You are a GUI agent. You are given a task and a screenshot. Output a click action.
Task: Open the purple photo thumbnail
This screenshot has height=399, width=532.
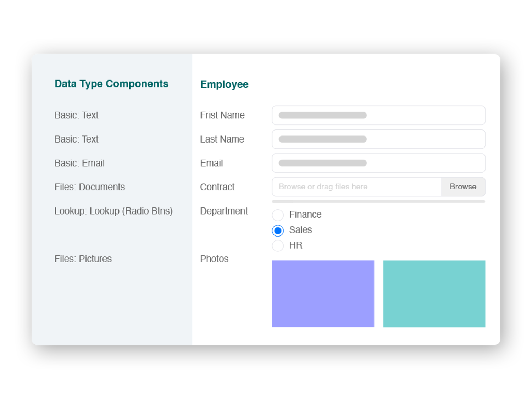pos(323,294)
